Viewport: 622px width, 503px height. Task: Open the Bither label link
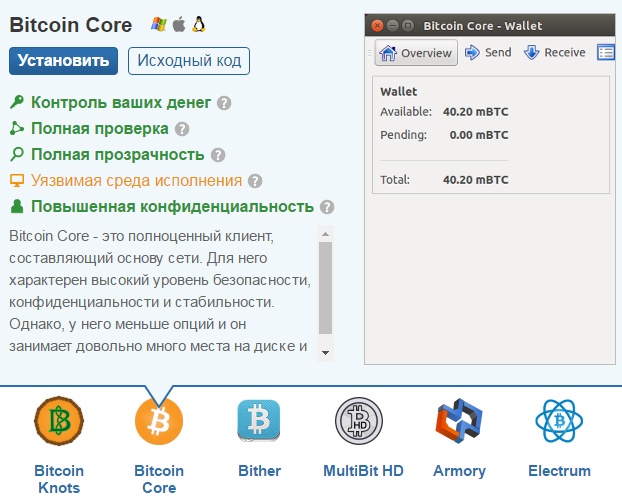click(259, 471)
